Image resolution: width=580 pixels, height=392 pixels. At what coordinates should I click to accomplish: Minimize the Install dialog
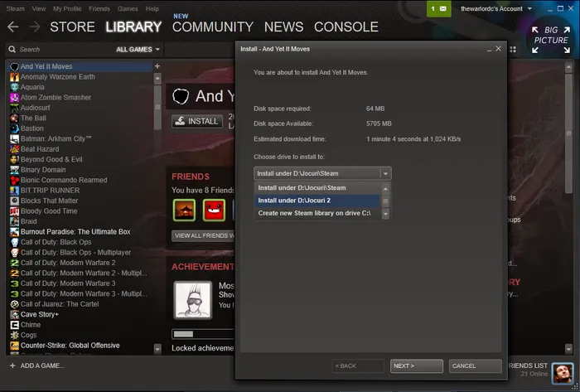point(489,50)
